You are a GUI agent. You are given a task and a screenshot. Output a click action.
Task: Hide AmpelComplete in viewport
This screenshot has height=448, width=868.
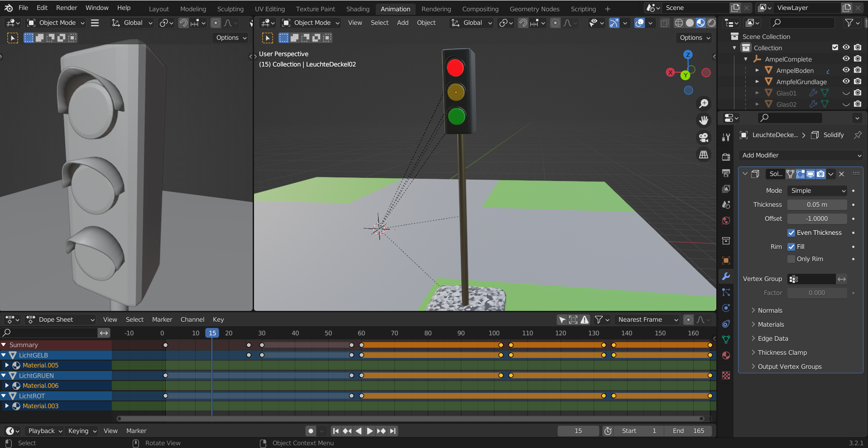(846, 59)
